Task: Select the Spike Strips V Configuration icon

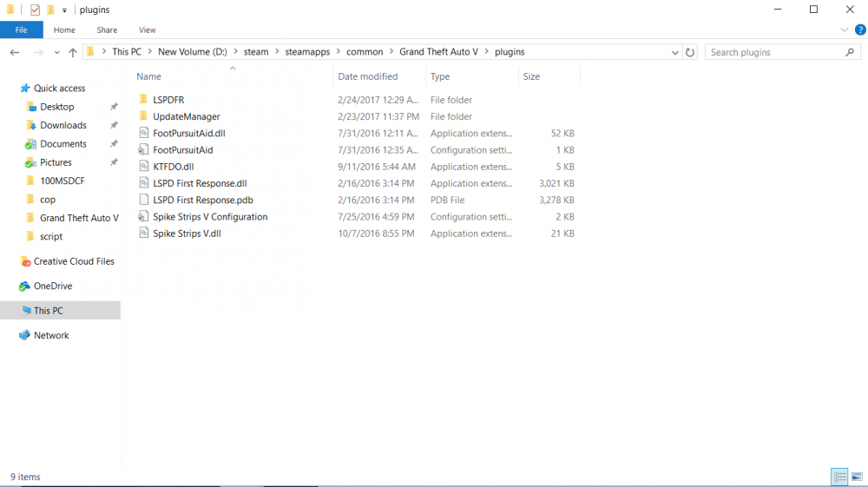Action: click(x=143, y=216)
